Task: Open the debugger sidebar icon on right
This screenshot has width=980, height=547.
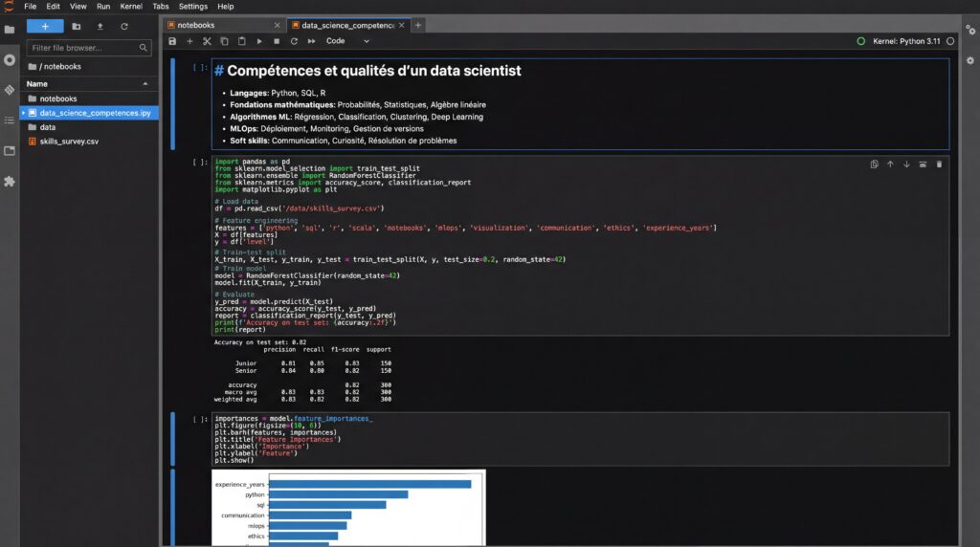Action: click(970, 60)
